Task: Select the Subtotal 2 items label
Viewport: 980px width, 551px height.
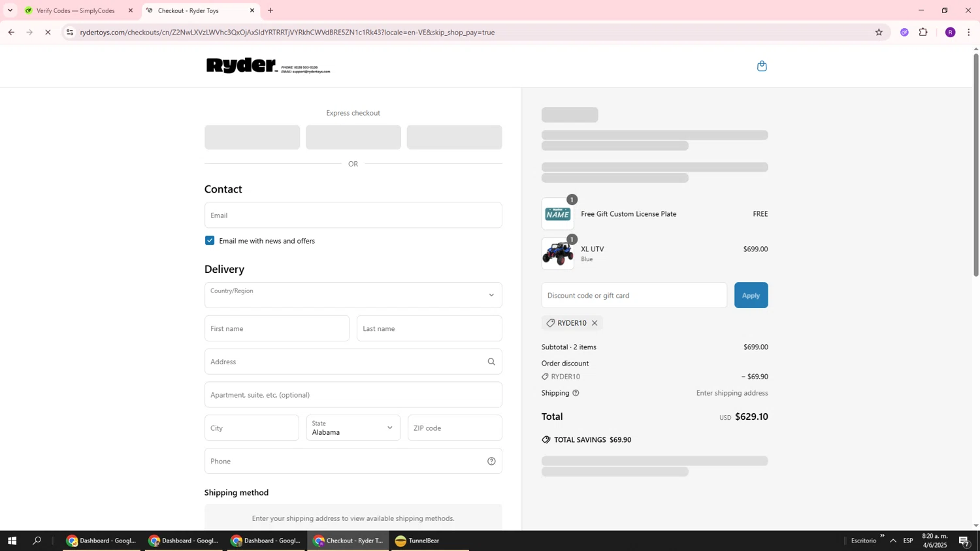Action: coord(569,347)
